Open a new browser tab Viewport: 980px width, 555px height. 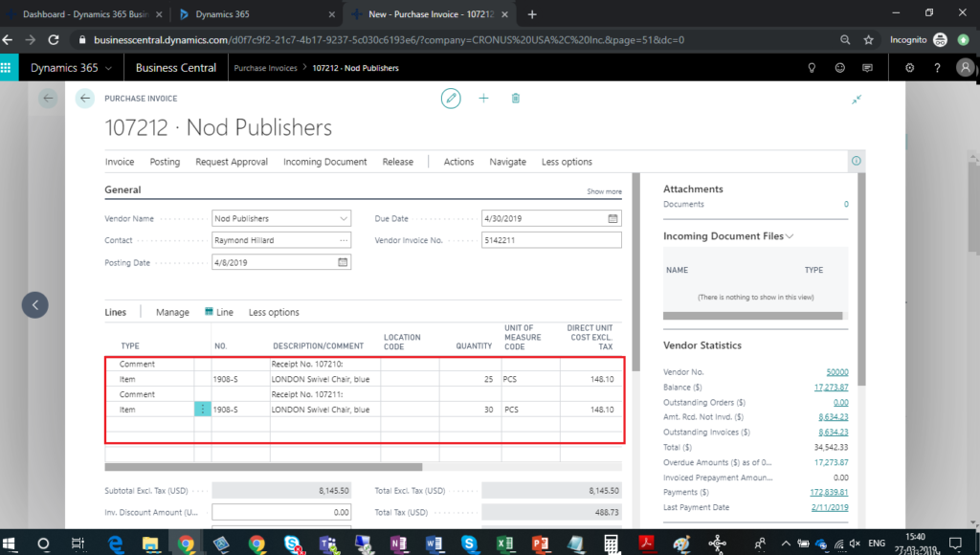[x=532, y=14]
